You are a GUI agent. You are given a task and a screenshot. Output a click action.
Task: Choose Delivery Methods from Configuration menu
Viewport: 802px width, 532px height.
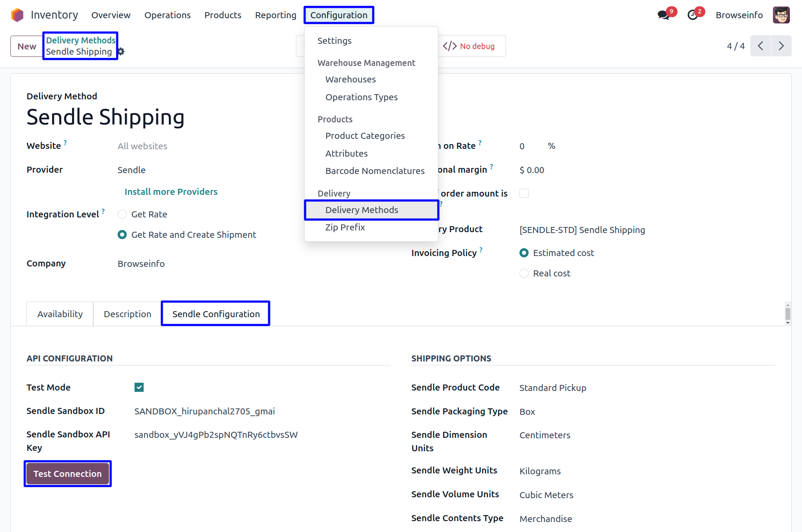[x=362, y=210]
